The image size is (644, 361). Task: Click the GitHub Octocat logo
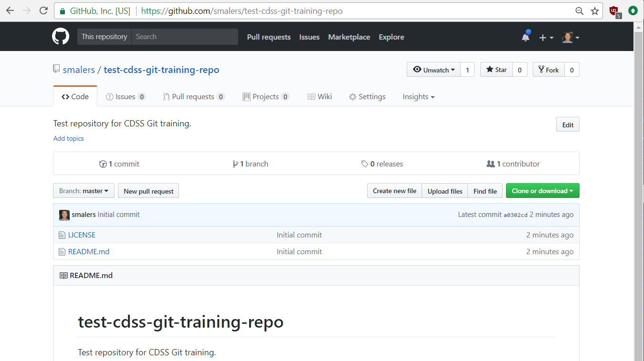pos(61,37)
